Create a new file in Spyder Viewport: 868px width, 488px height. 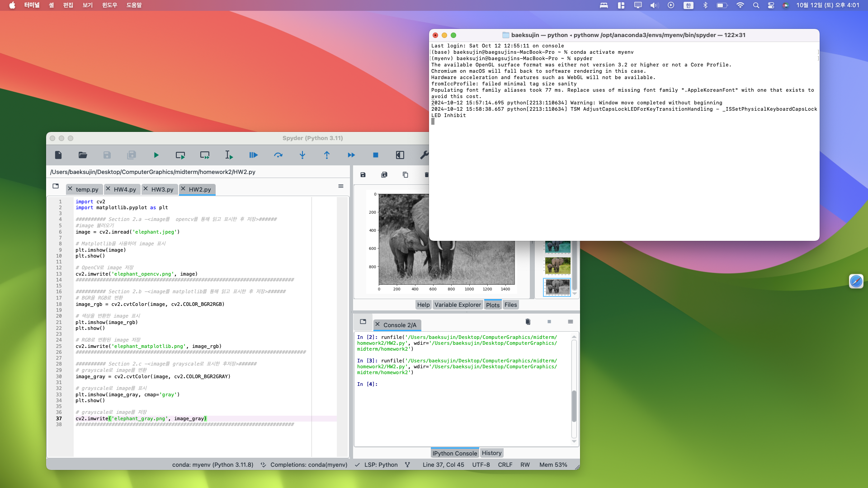(58, 155)
